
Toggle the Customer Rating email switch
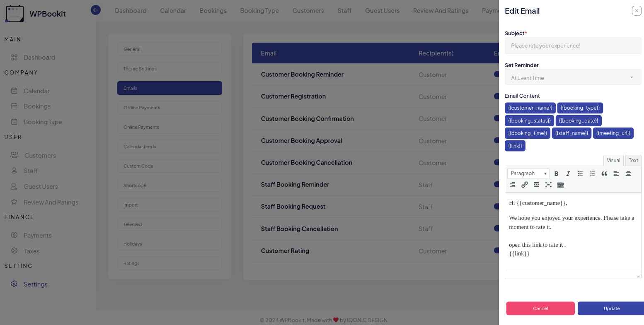[496, 250]
